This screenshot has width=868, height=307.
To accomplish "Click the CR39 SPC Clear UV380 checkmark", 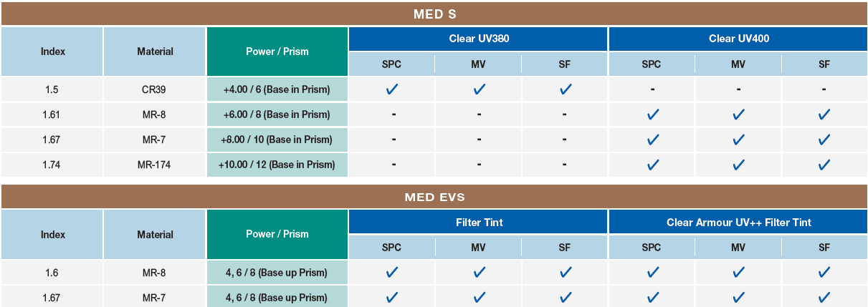I will click(392, 89).
